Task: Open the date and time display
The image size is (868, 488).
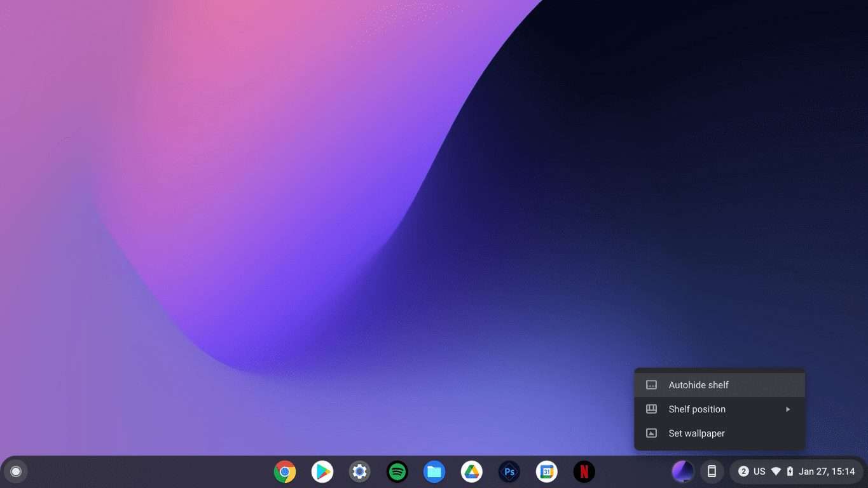Action: 827,471
